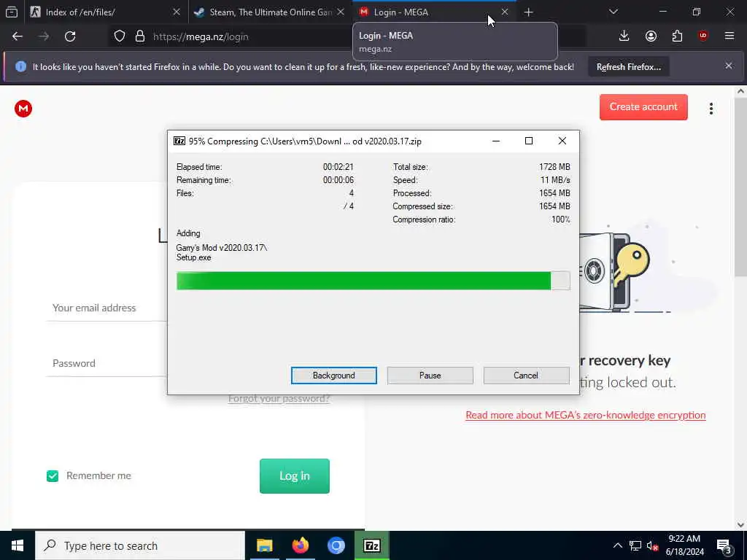Click the 11 MB/s speed value
747x560 pixels.
(555, 180)
